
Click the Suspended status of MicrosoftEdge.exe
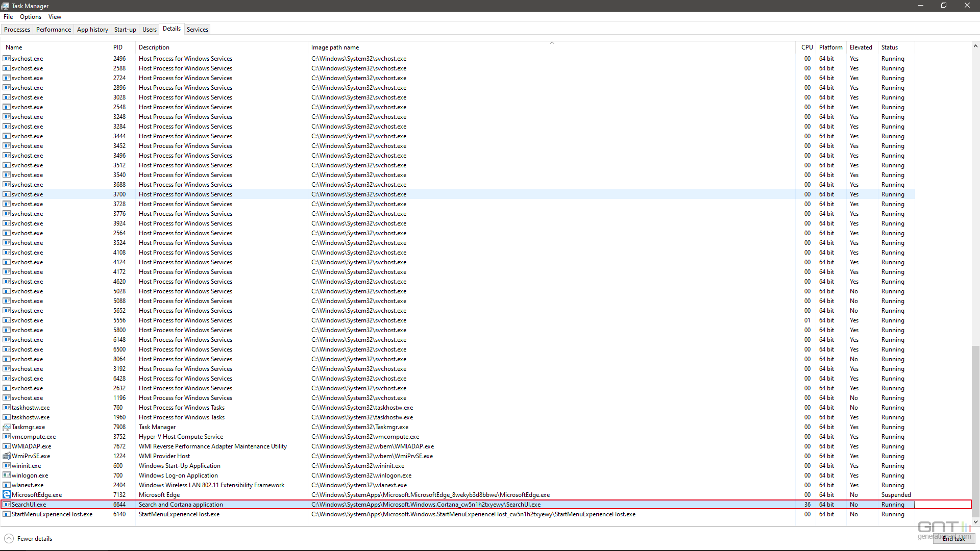896,495
